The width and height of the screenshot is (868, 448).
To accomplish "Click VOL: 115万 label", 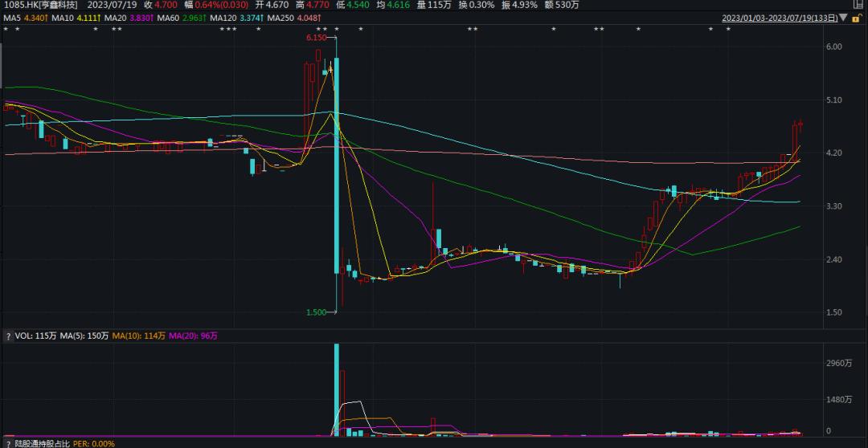I will 35,336.
